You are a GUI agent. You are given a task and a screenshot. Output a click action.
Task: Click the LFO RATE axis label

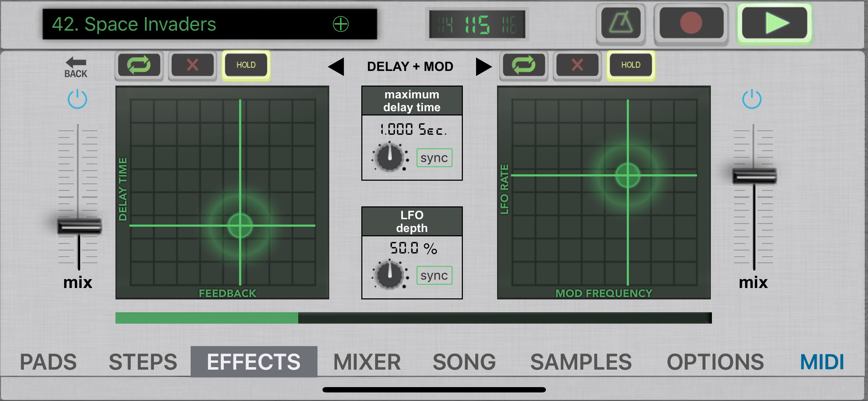click(x=504, y=189)
